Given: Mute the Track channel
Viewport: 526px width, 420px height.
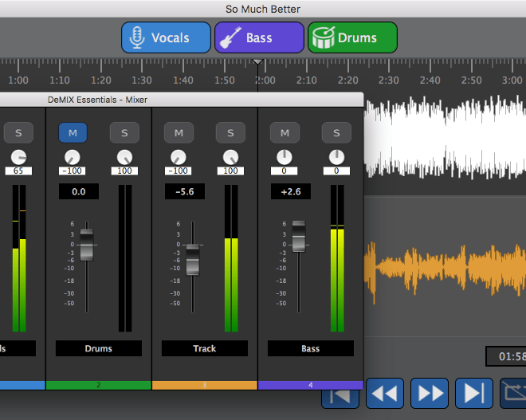Looking at the screenshot, I should point(179,133).
